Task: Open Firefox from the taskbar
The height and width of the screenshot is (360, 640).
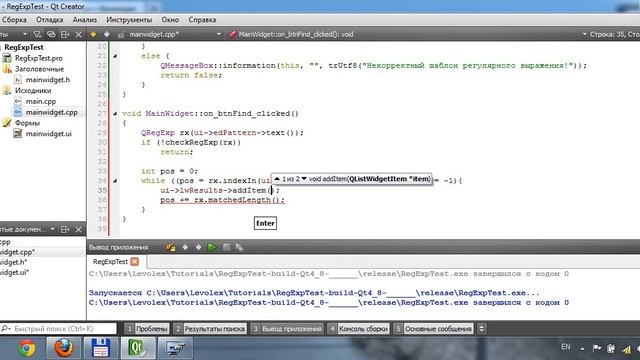Action: (x=64, y=348)
